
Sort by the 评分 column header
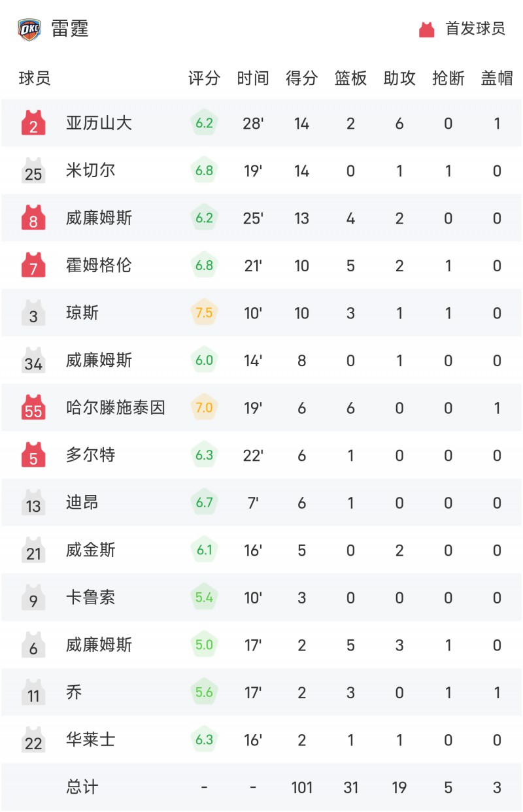204,78
